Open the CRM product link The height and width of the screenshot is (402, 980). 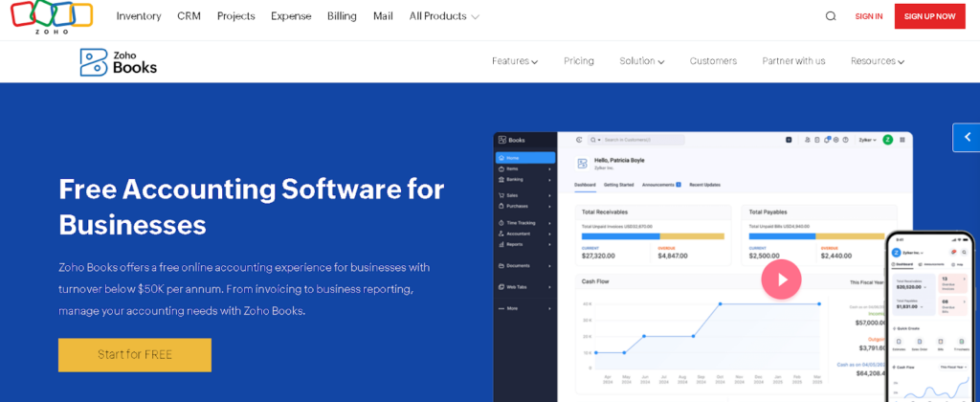[x=189, y=16]
